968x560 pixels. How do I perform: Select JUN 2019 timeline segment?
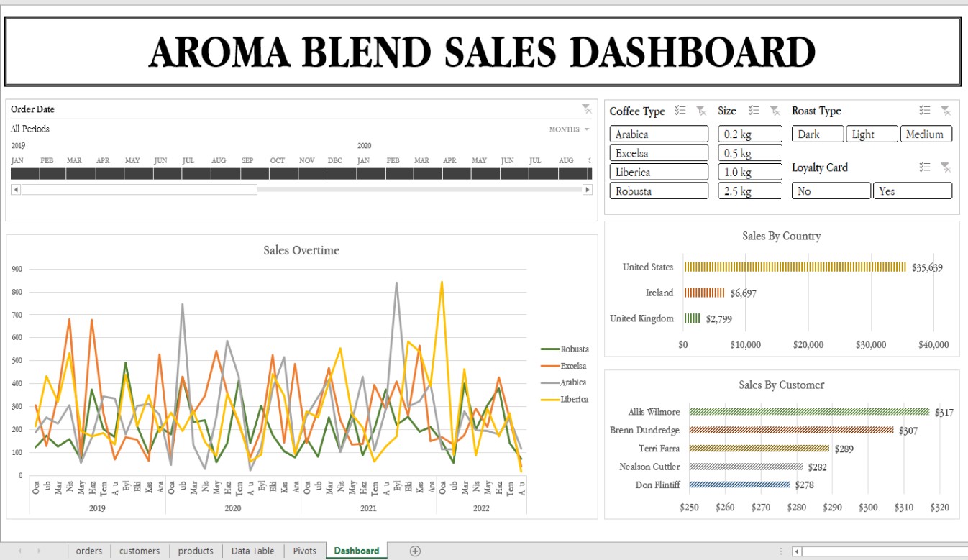[x=168, y=173]
